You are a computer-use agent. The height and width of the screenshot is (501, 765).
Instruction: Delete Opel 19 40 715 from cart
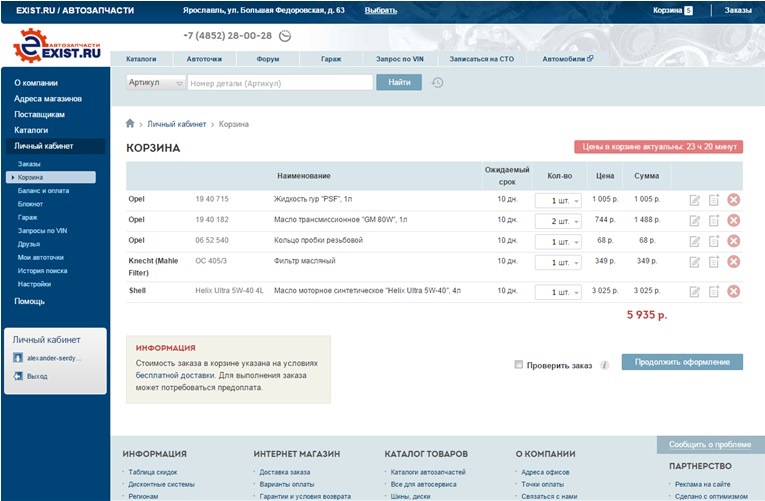point(733,200)
